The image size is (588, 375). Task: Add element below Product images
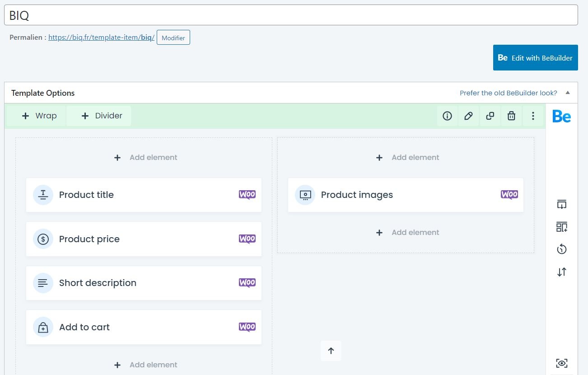coord(407,232)
